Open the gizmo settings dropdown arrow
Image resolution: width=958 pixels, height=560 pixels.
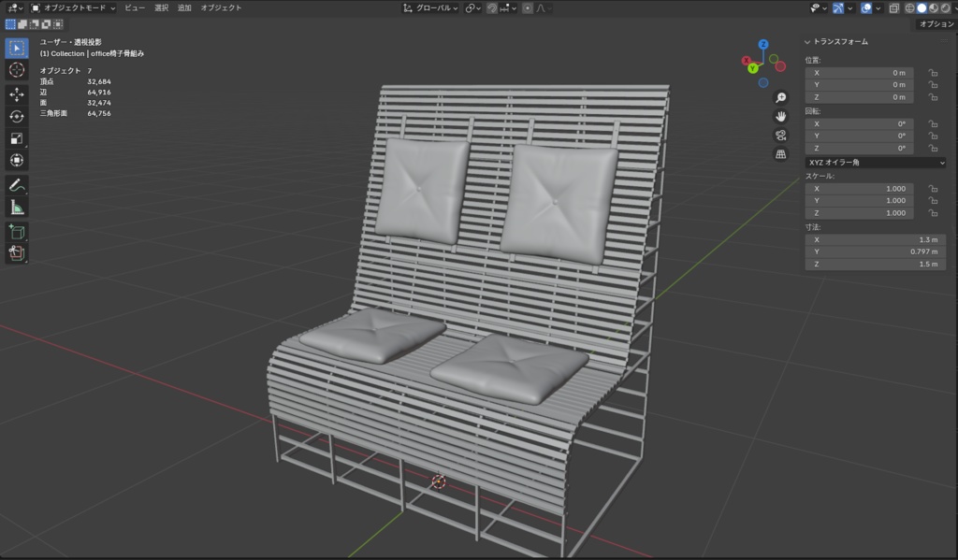pos(849,8)
